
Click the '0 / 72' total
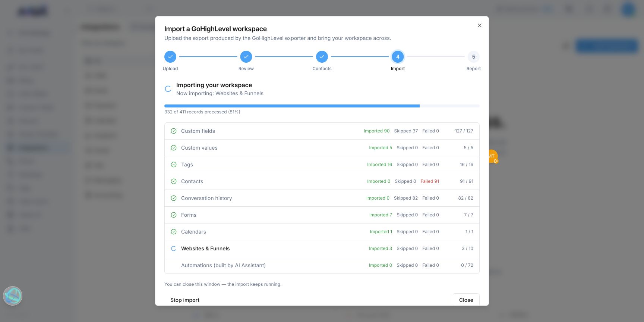[x=467, y=265]
